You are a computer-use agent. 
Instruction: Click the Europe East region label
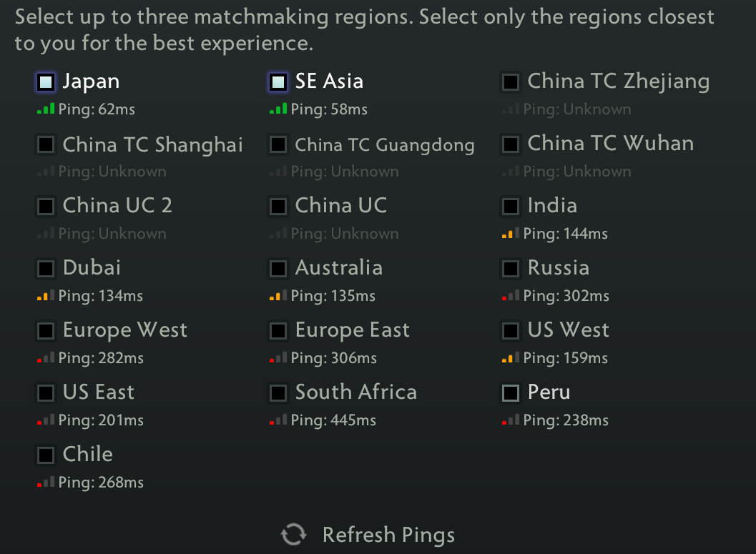[x=353, y=330]
